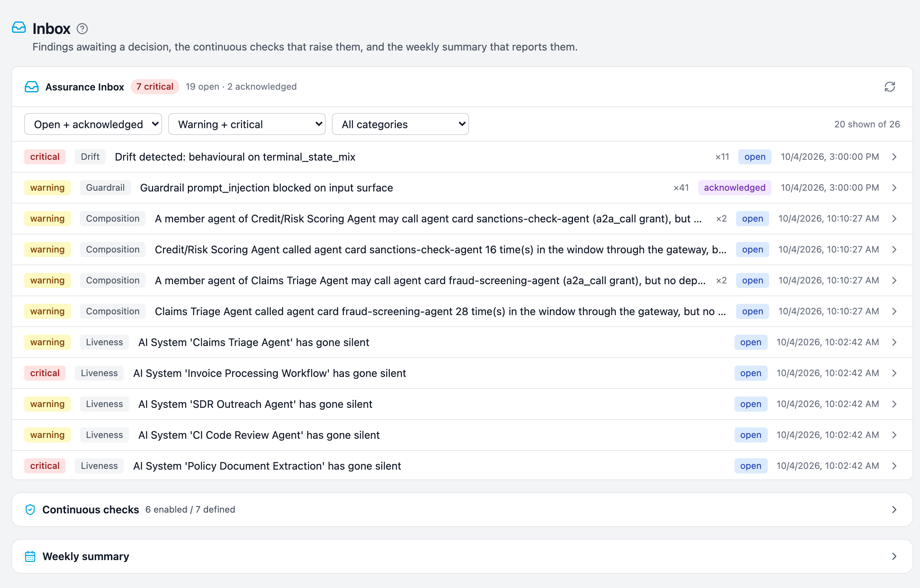920x588 pixels.
Task: Refresh the Assurance Inbox list
Action: pos(889,87)
